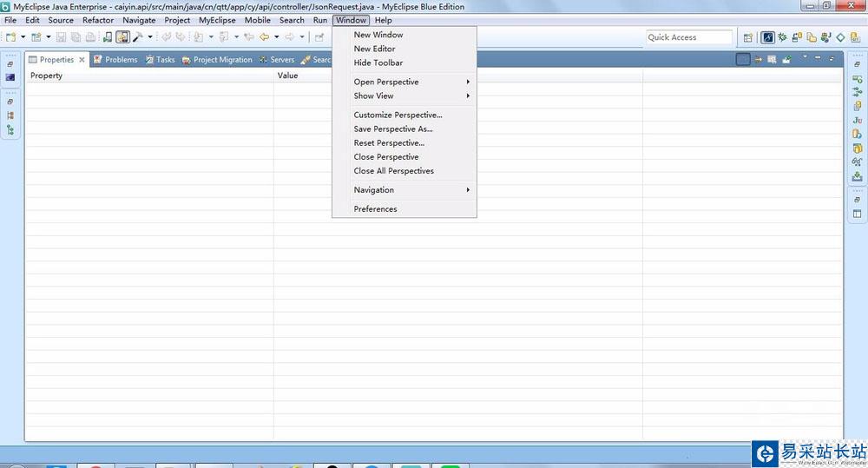The width and height of the screenshot is (868, 468).
Task: Click the glasses icon in right sidebar
Action: 858,161
